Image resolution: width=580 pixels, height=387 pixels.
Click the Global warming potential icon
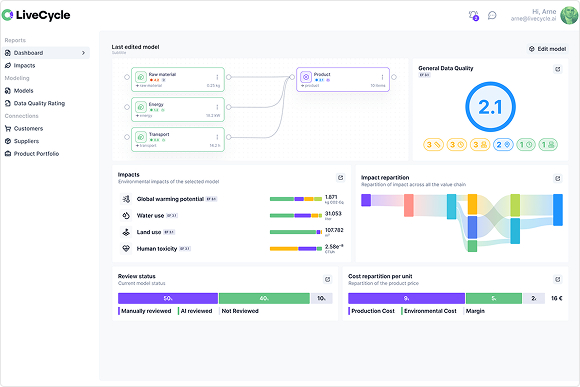point(126,199)
